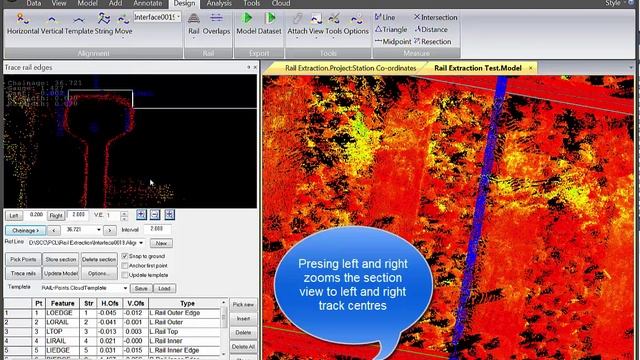Click the Interval value field
This screenshot has height=360, width=640.
point(157,229)
